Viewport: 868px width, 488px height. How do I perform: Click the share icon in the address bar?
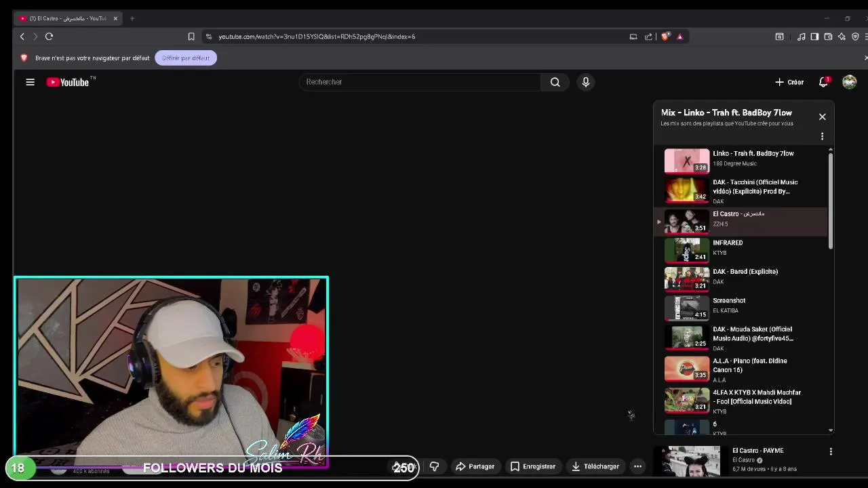(x=649, y=37)
